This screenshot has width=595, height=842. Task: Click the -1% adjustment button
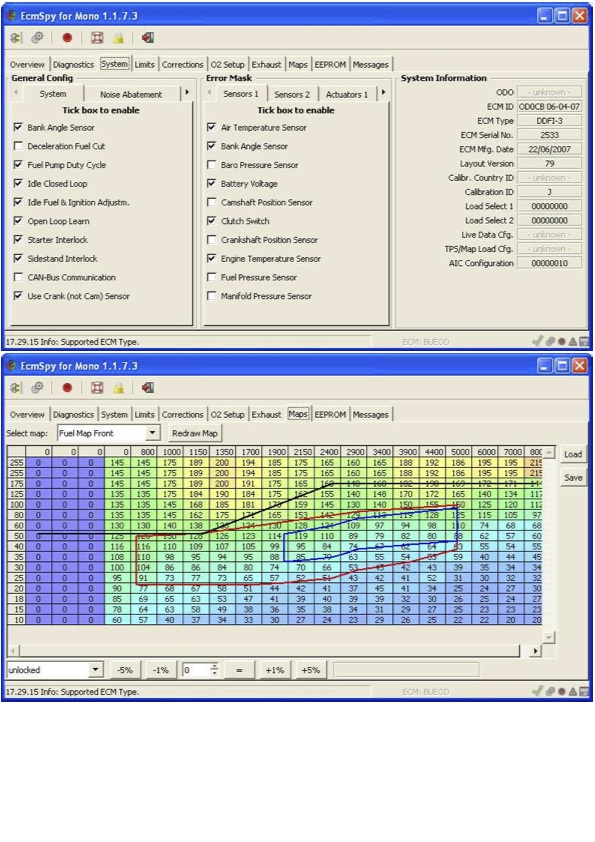pos(161,670)
